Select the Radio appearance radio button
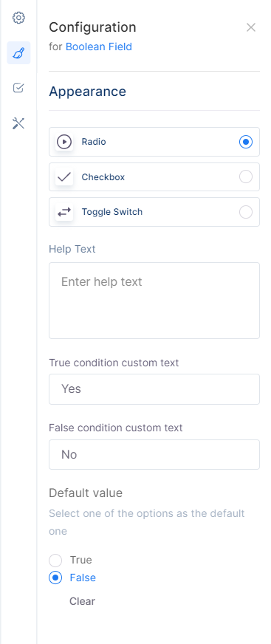Screen dimensions: 271x644 (246, 142)
